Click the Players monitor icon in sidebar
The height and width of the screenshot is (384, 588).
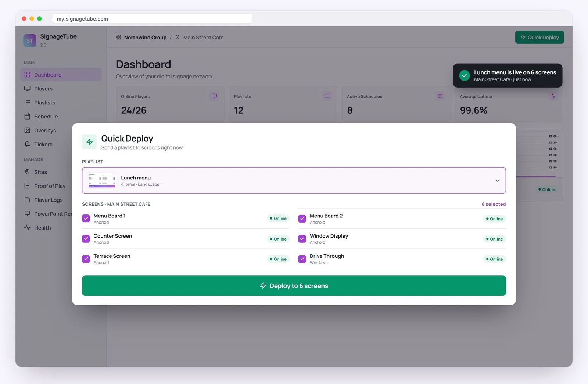[x=27, y=89]
